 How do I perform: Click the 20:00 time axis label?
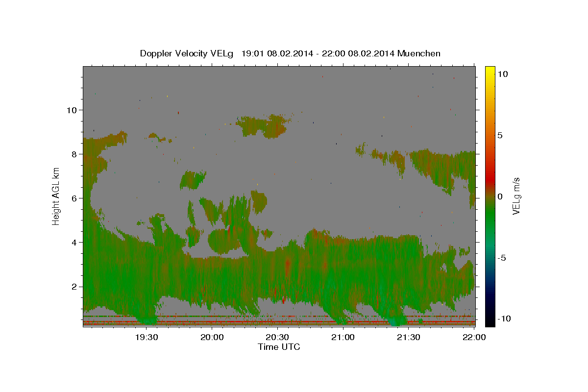tap(212, 338)
